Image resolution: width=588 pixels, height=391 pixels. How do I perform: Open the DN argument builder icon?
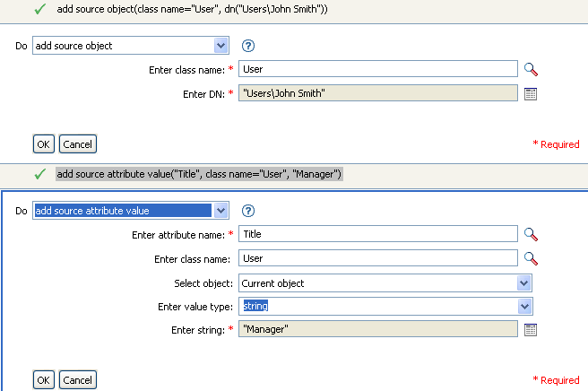click(530, 92)
